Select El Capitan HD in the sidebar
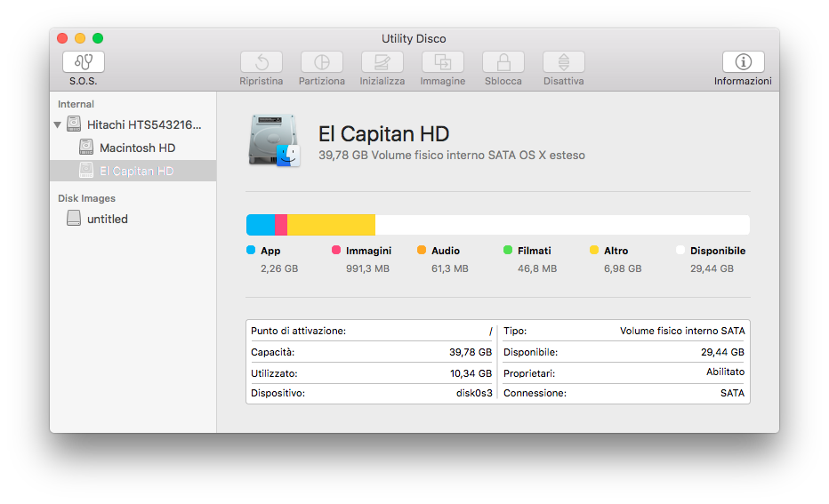 click(x=133, y=171)
